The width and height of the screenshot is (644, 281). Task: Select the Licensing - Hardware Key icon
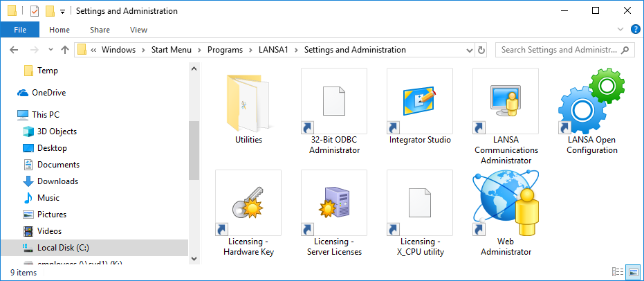point(248,203)
